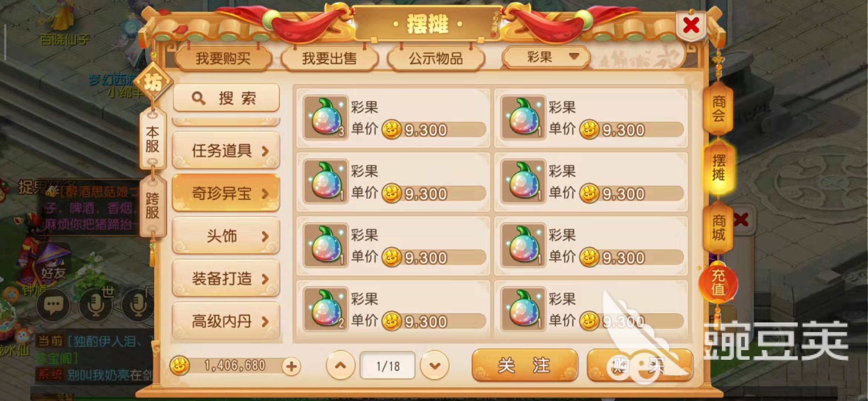This screenshot has height=401, width=868.
Task: Go to previous page arrow
Action: pyautogui.click(x=340, y=365)
